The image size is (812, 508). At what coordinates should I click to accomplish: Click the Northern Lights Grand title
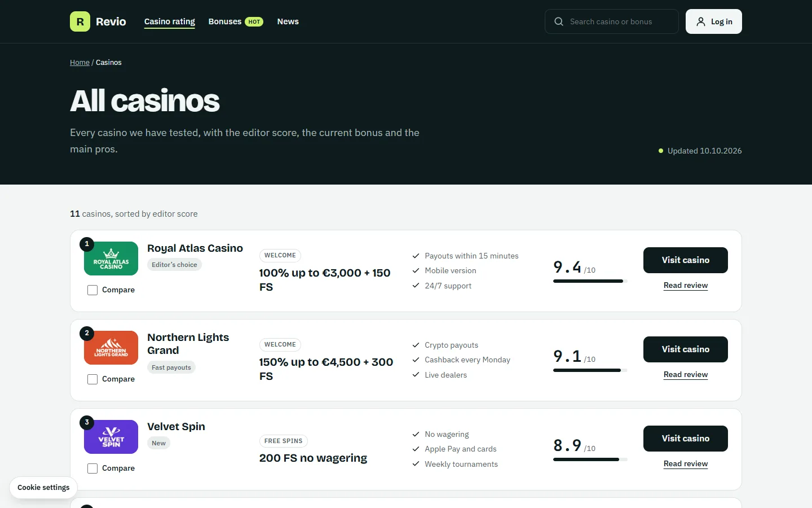(188, 344)
